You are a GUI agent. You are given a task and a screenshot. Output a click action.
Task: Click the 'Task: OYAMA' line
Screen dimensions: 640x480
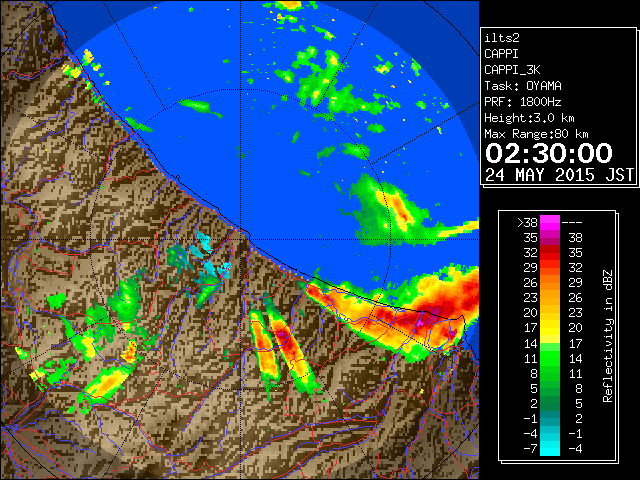coord(523,86)
